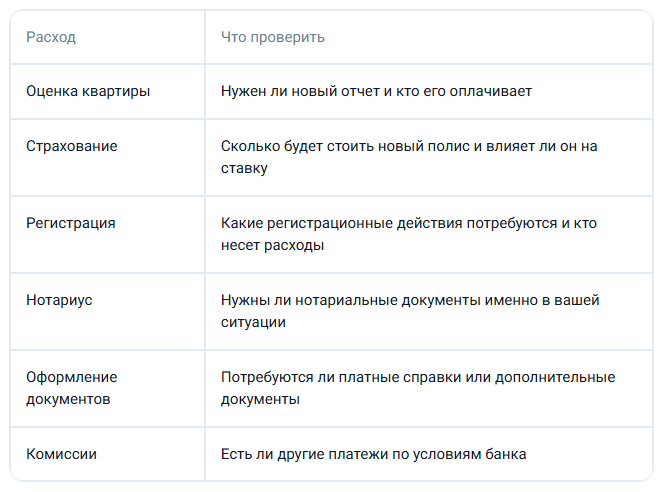Click "несет расходы" in registration row
Image resolution: width=663 pixels, height=492 pixels.
click(272, 245)
